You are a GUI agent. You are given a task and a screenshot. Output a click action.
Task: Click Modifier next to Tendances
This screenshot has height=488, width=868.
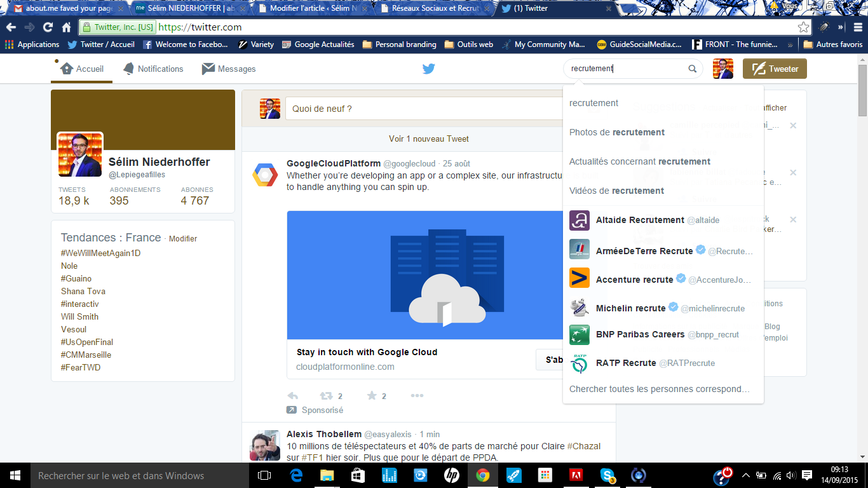click(183, 239)
